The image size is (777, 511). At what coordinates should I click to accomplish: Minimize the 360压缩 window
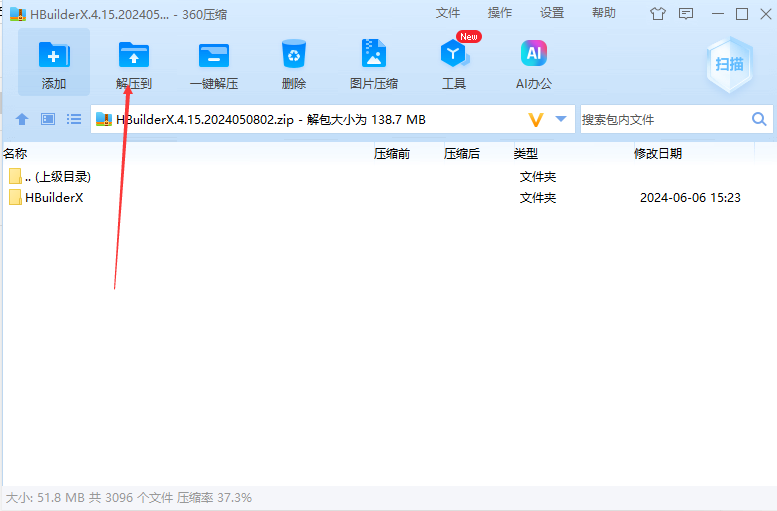(x=718, y=14)
